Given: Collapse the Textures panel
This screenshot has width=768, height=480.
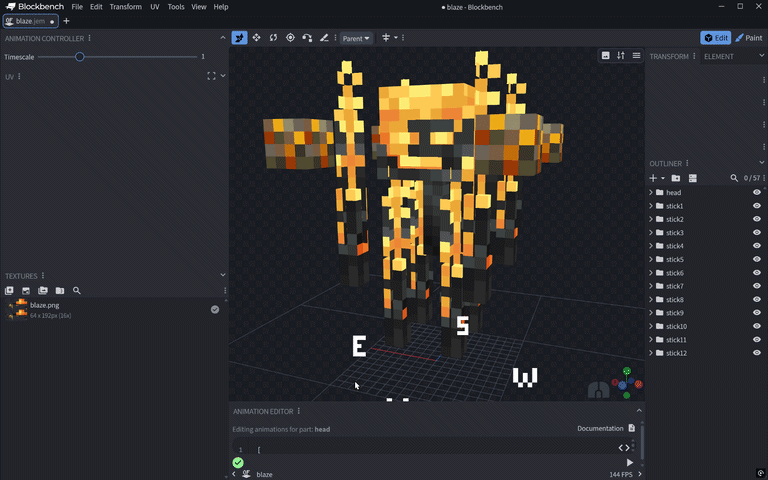Looking at the screenshot, I should [x=223, y=275].
